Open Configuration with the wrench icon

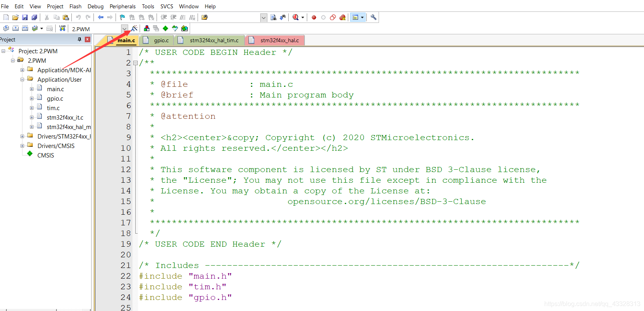coord(373,17)
